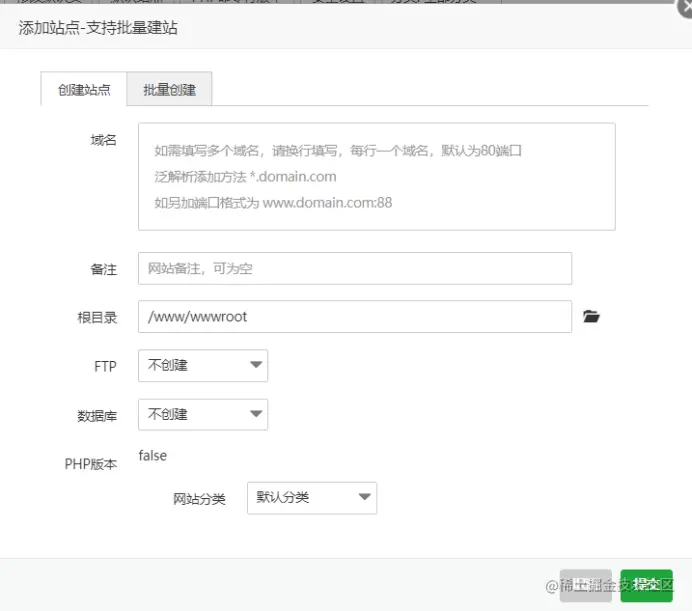Focus the 域名 domain textarea
Viewport: 692px width, 611px height.
[376, 177]
